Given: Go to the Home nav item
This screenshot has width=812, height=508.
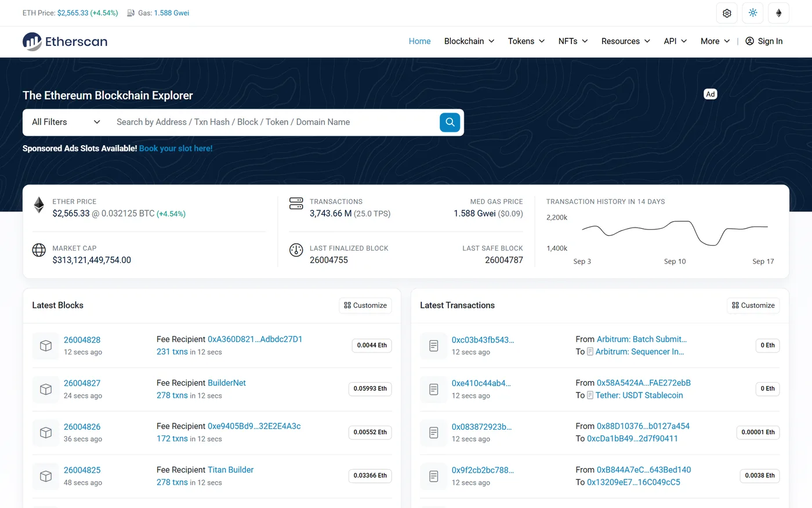Looking at the screenshot, I should [x=419, y=41].
